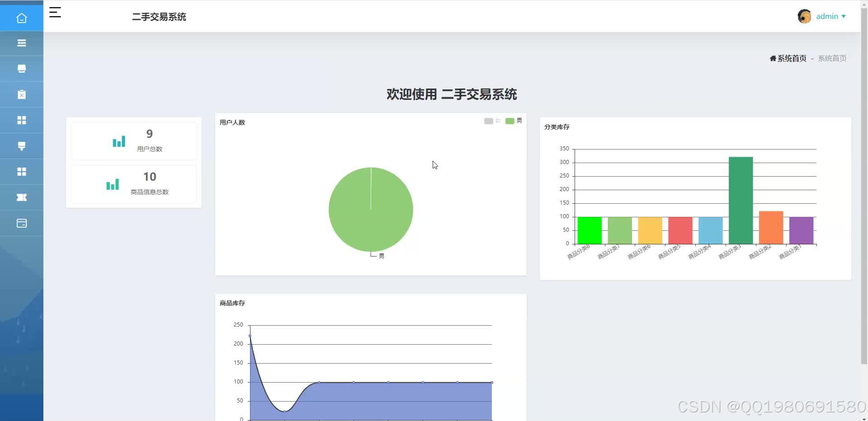868x421 pixels.
Task: Click the monitor icon in the sidebar
Action: pos(21,69)
